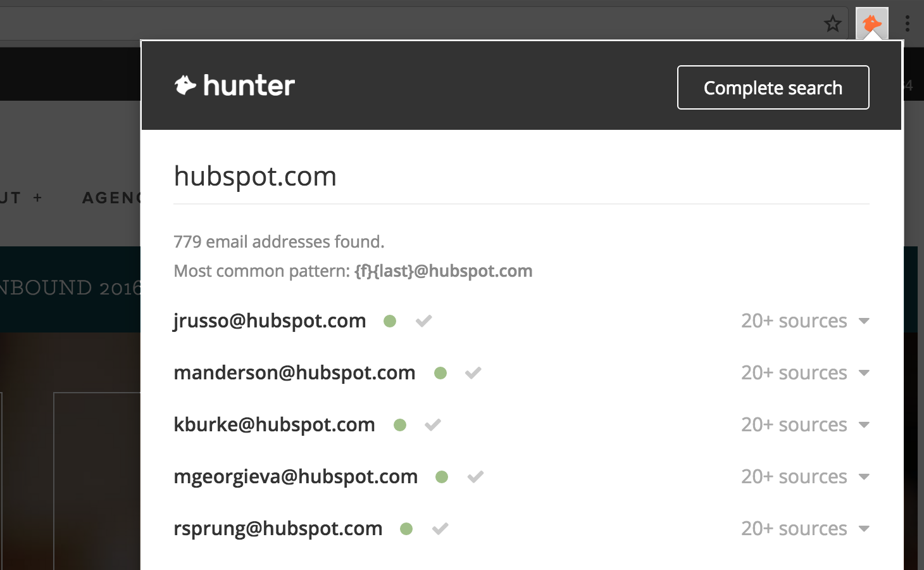Expand sources for jrusso@hubspot.com

pos(864,321)
